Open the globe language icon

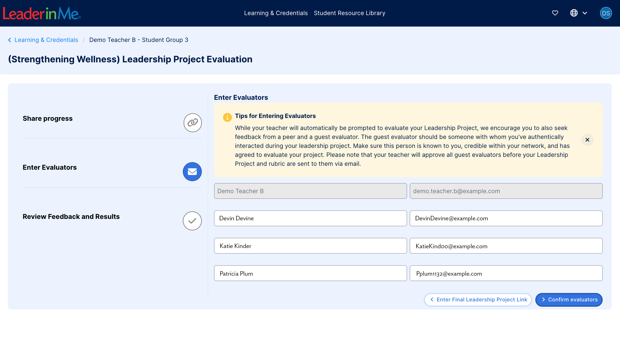574,13
